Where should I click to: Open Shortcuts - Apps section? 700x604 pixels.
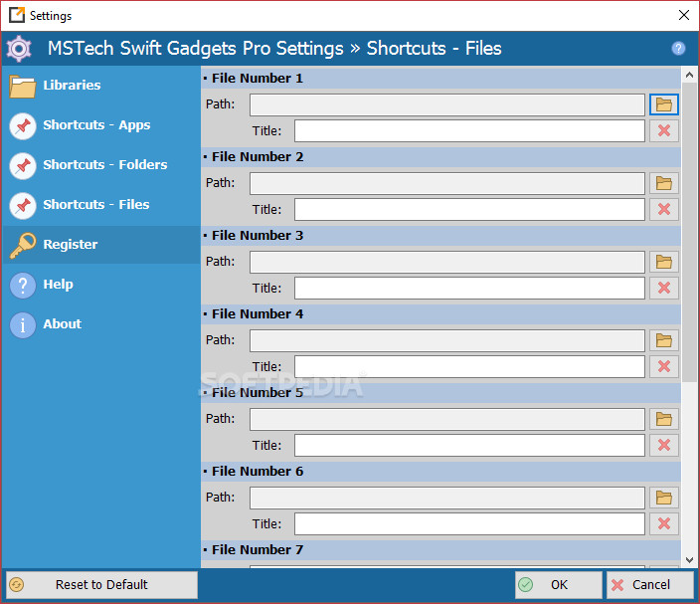(x=101, y=125)
